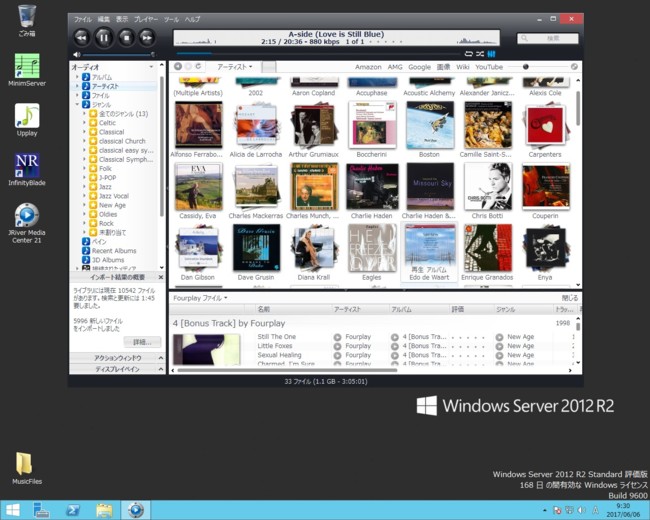Viewport: 650px width, 520px height.
Task: Select the track Still The One
Action: pyautogui.click(x=276, y=337)
